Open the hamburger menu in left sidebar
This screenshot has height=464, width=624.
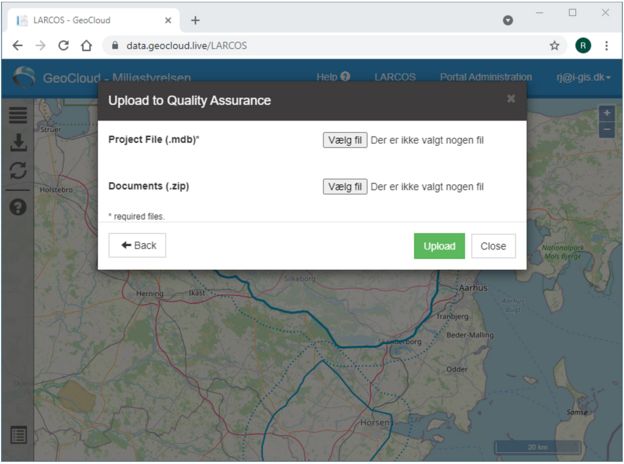tap(18, 115)
